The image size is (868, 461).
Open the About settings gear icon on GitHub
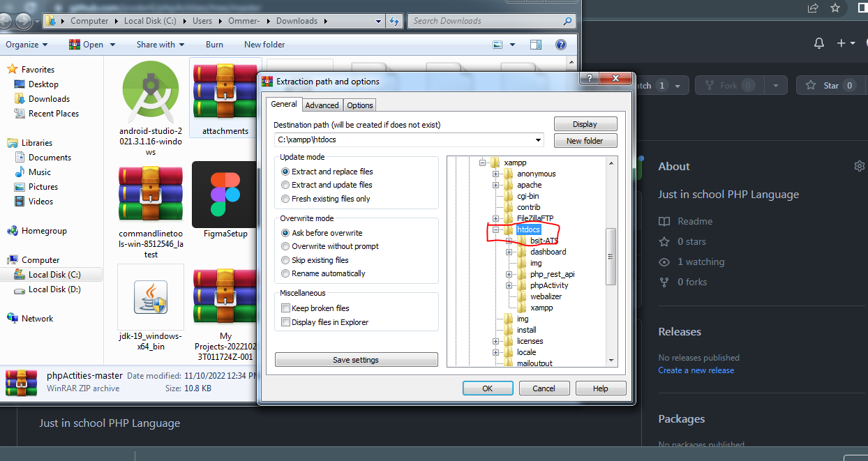[x=860, y=166]
